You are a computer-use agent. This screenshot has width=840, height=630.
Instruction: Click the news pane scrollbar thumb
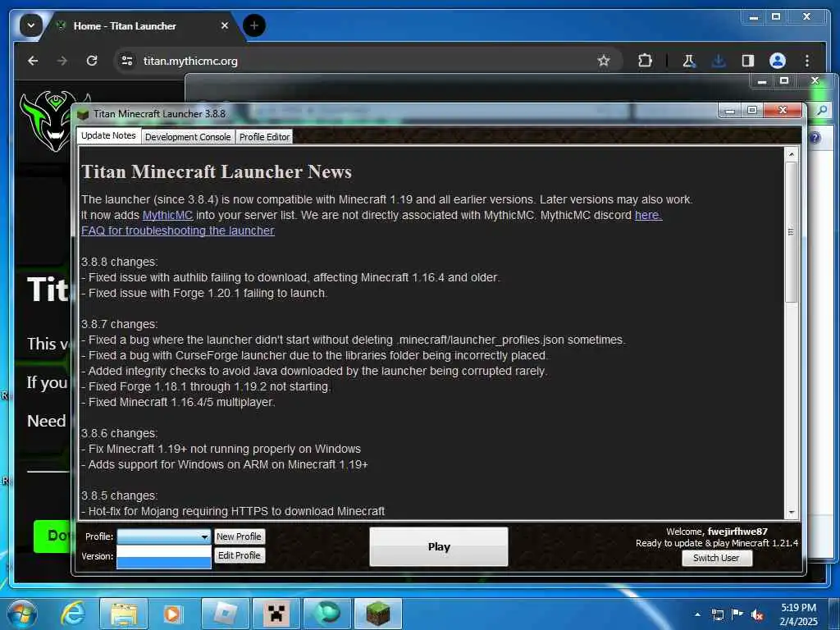[792, 232]
